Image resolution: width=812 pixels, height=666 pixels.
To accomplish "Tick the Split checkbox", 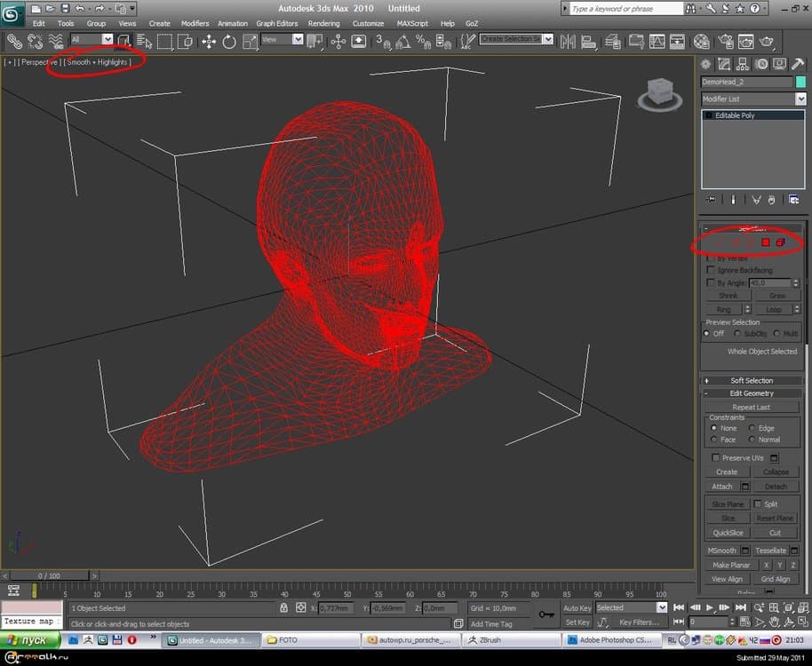I will tap(758, 503).
